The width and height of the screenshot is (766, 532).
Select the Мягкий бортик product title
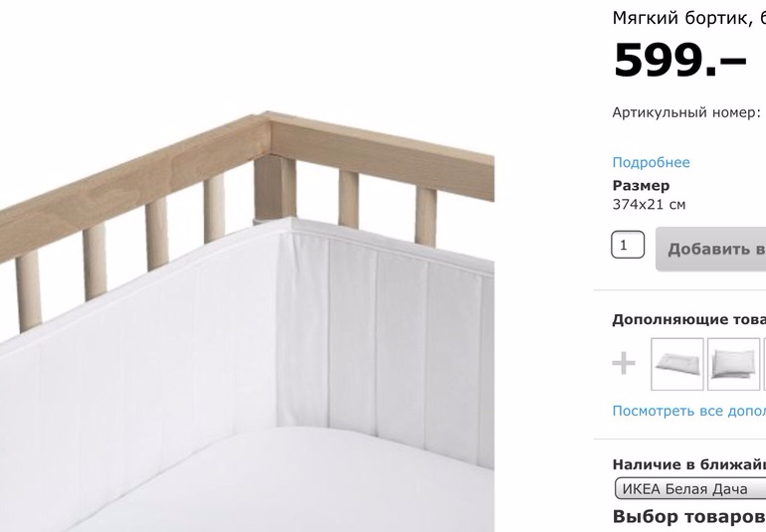[x=688, y=18]
